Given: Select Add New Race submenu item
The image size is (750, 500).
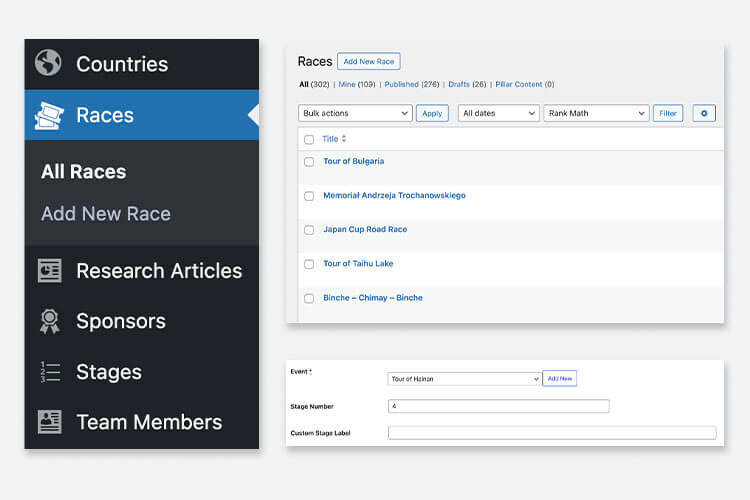Looking at the screenshot, I should [106, 214].
